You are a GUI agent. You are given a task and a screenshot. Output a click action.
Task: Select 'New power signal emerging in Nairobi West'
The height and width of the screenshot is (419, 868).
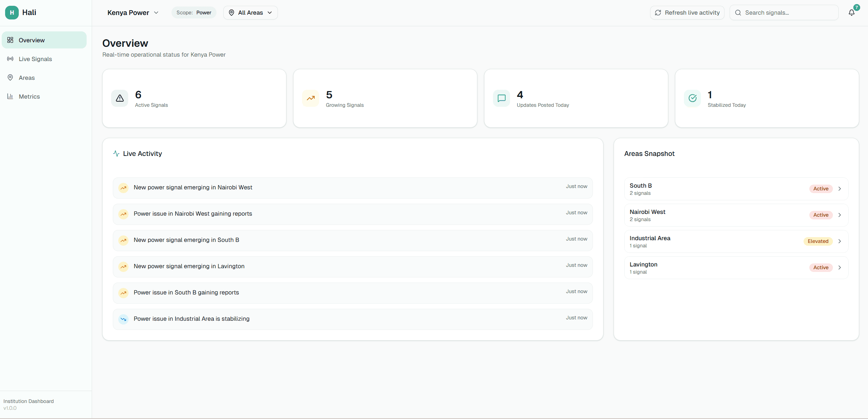pos(353,188)
